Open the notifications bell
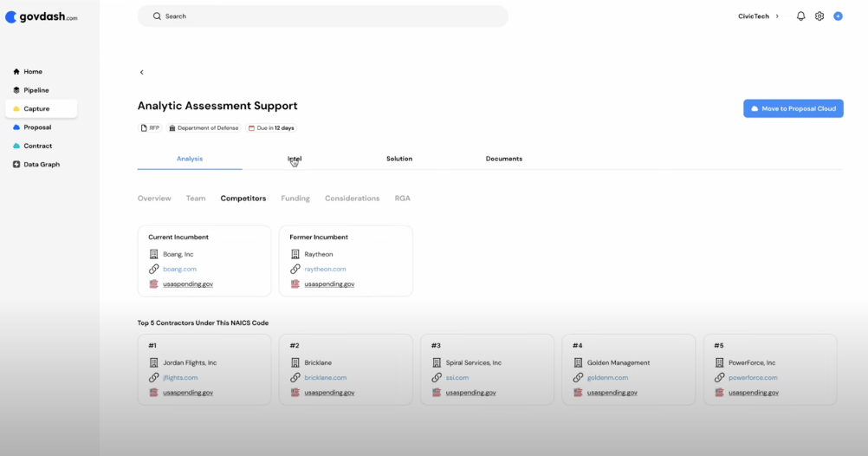 [800, 16]
